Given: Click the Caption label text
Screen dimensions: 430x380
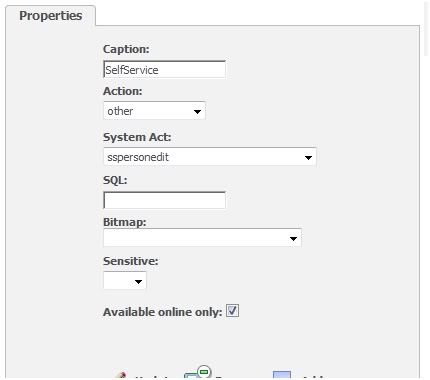Looking at the screenshot, I should [x=126, y=49].
